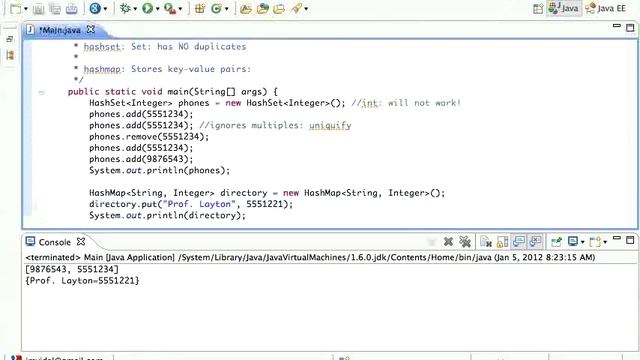Toggle Show Console on standard error
The height and width of the screenshot is (360, 640).
535,242
